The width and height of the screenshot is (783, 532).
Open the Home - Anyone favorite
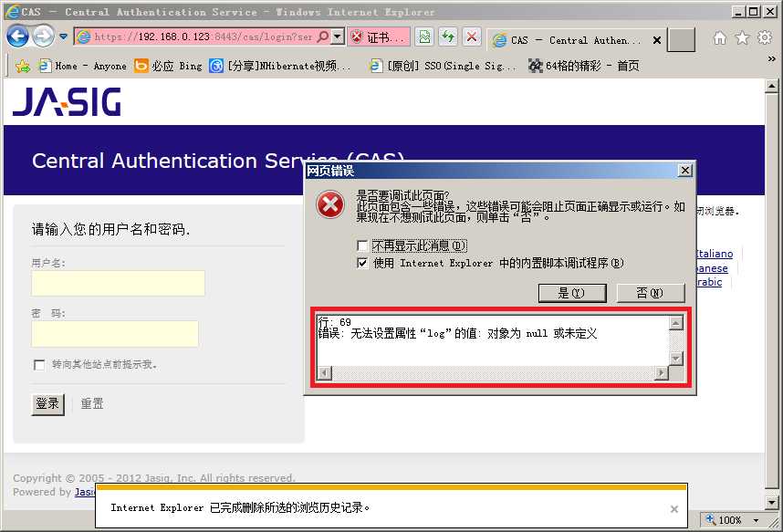83,66
